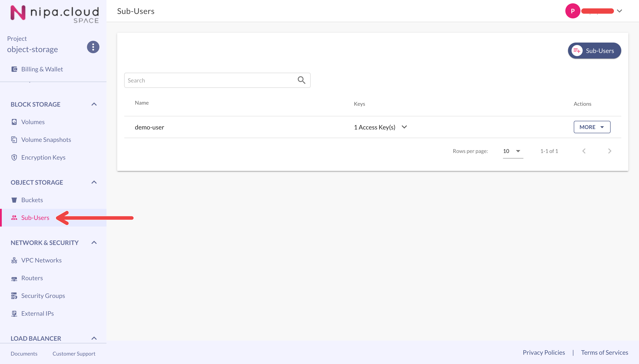
Task: Open the Volume Snapshots menu item
Action: pyautogui.click(x=46, y=140)
